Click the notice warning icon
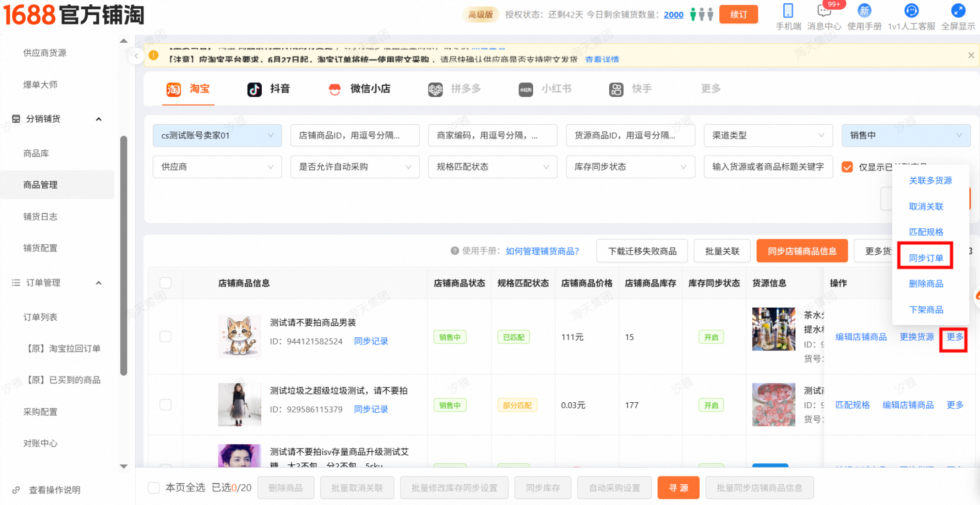 point(154,55)
